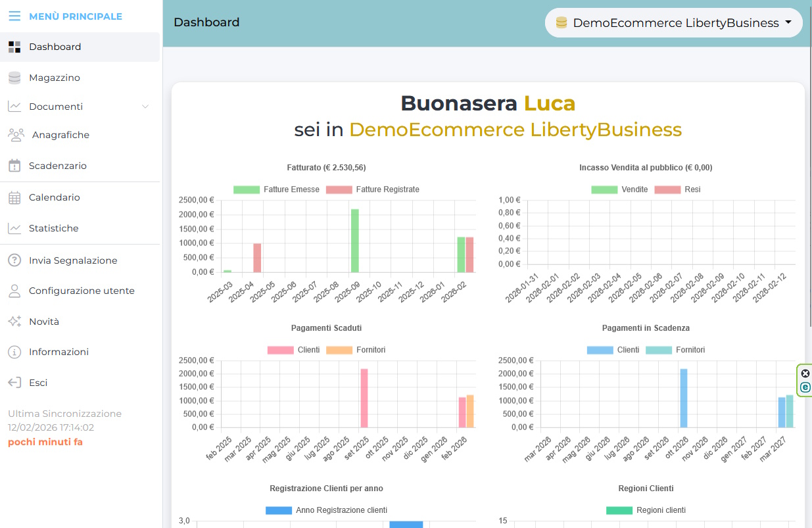Screen dimensions: 812x528
Task: Click the Novità sparkle icon
Action: click(x=14, y=322)
